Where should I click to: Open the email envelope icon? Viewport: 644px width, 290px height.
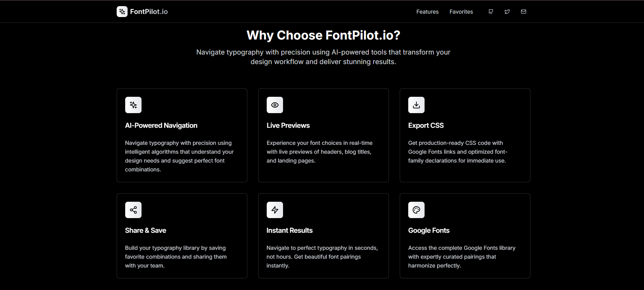[523, 11]
